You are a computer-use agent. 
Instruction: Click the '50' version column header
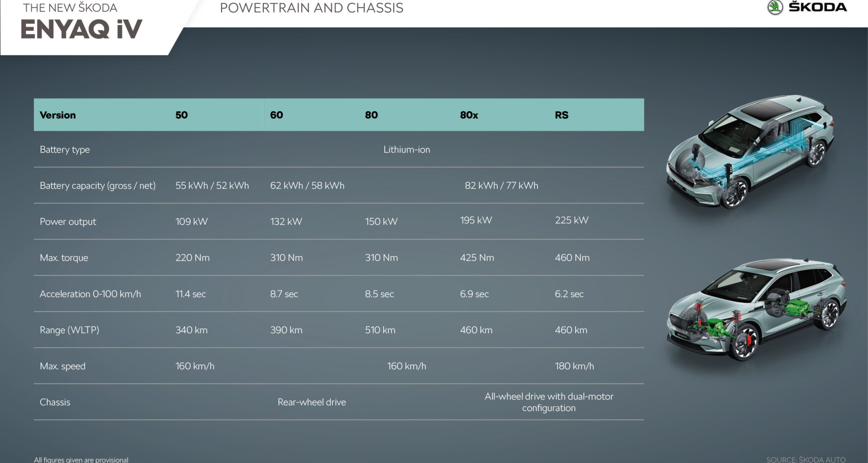coord(181,115)
